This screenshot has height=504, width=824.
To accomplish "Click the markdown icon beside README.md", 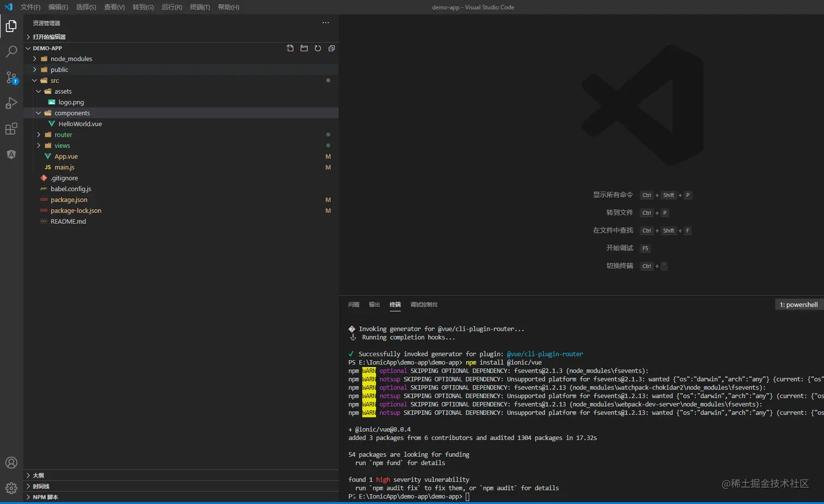I will point(44,222).
